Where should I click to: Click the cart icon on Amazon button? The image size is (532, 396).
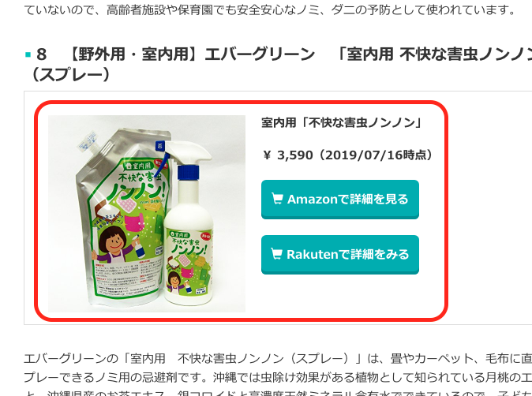pos(277,198)
